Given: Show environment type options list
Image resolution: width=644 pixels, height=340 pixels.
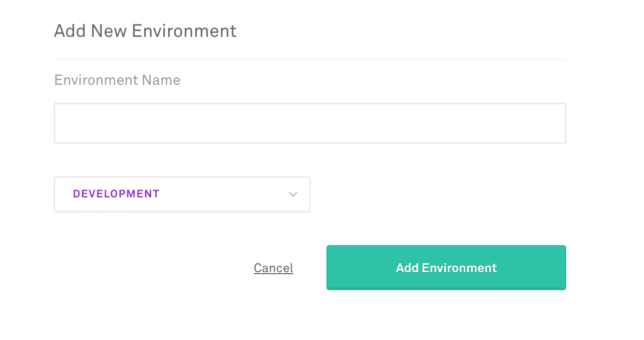Looking at the screenshot, I should (x=182, y=194).
